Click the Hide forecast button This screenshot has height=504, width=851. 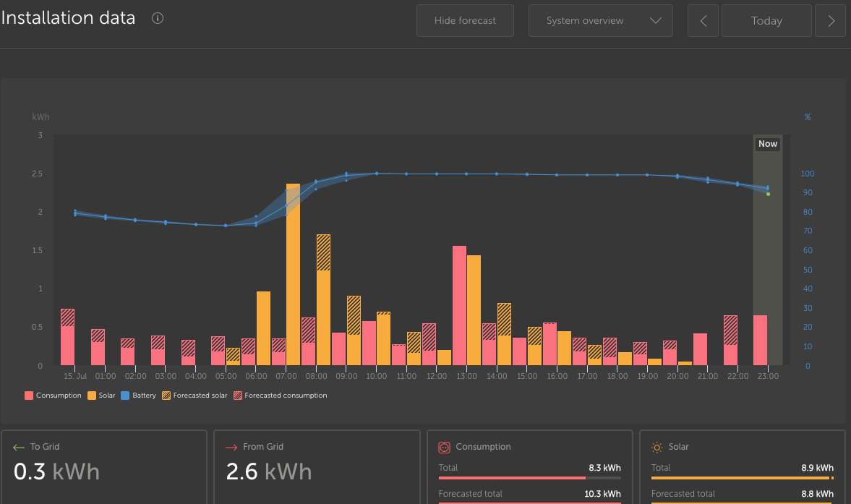click(465, 21)
